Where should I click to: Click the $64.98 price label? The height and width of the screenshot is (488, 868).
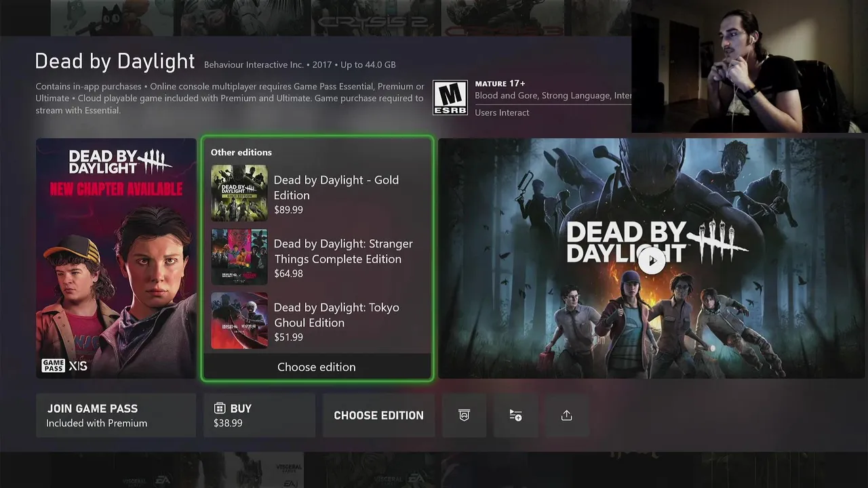[x=288, y=274]
